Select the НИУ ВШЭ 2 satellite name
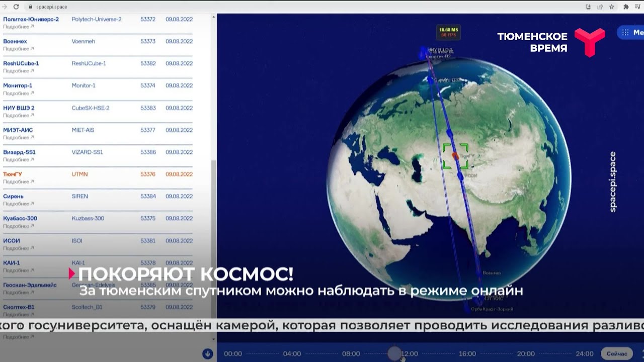This screenshot has width=644, height=362. pyautogui.click(x=19, y=108)
